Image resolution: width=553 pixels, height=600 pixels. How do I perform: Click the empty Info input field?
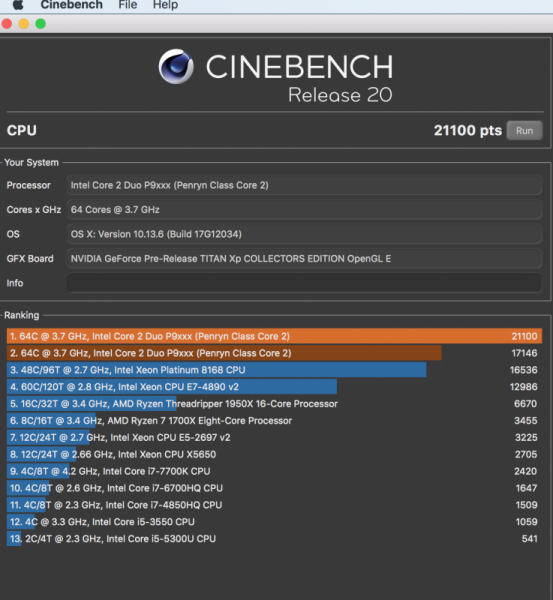click(304, 283)
